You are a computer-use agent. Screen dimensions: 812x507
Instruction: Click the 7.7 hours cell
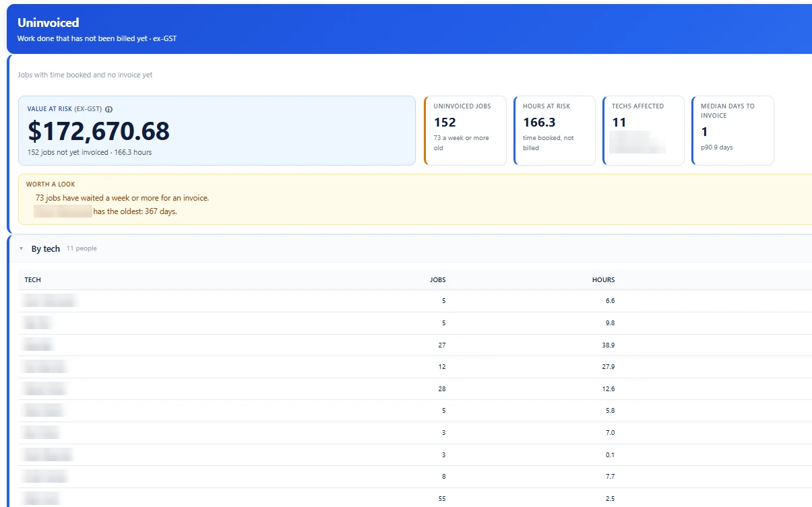click(x=610, y=477)
